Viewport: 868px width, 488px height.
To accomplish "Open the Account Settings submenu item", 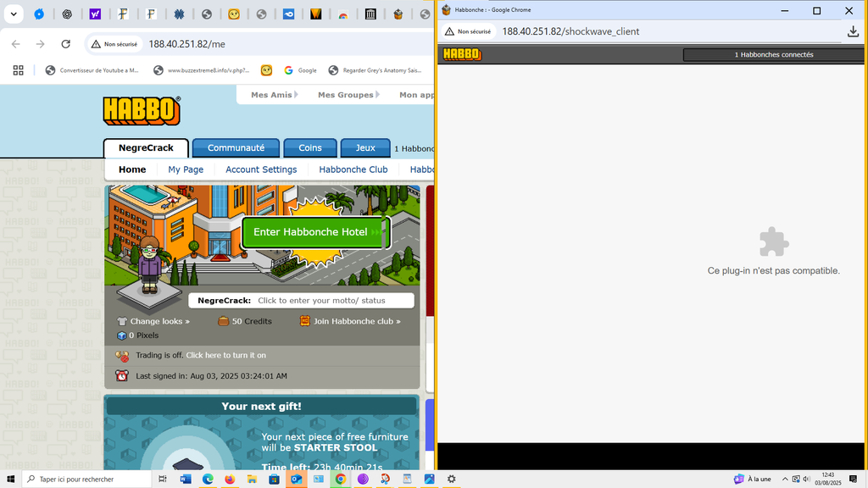I will point(261,169).
